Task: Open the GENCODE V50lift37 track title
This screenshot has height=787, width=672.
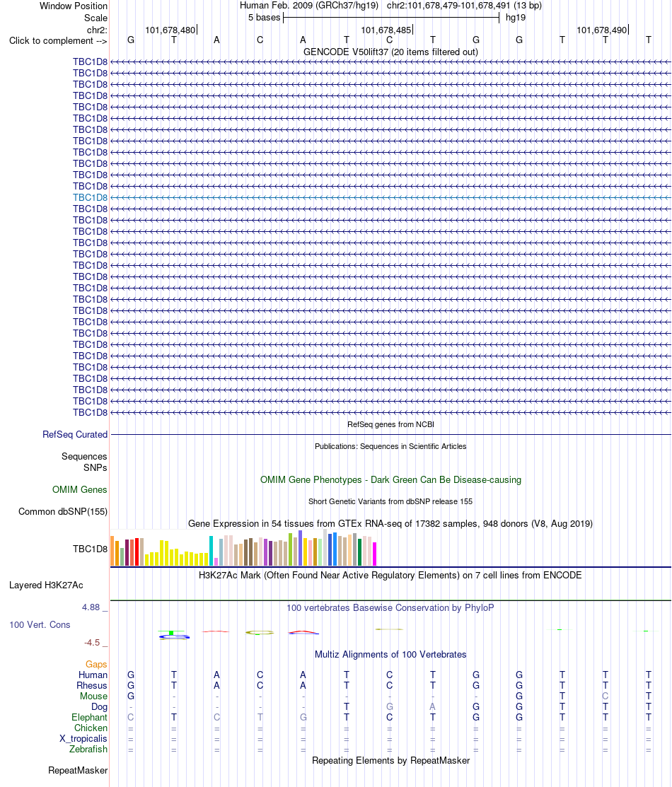Action: pyautogui.click(x=390, y=52)
